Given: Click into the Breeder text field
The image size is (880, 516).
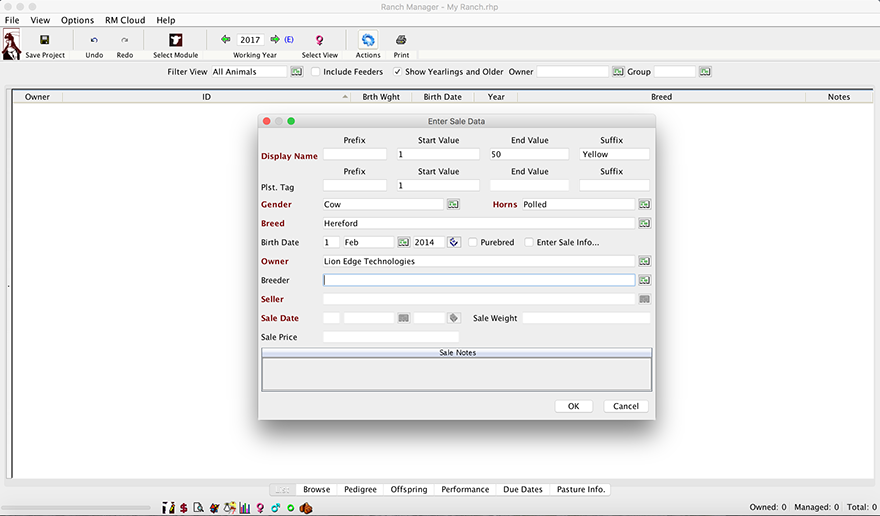Looking at the screenshot, I should pos(479,280).
